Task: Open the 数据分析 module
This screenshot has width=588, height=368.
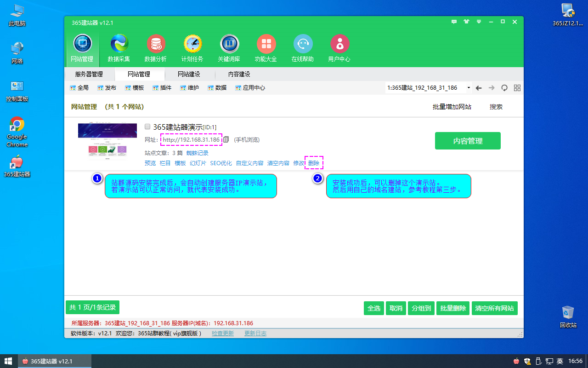Action: (156, 49)
